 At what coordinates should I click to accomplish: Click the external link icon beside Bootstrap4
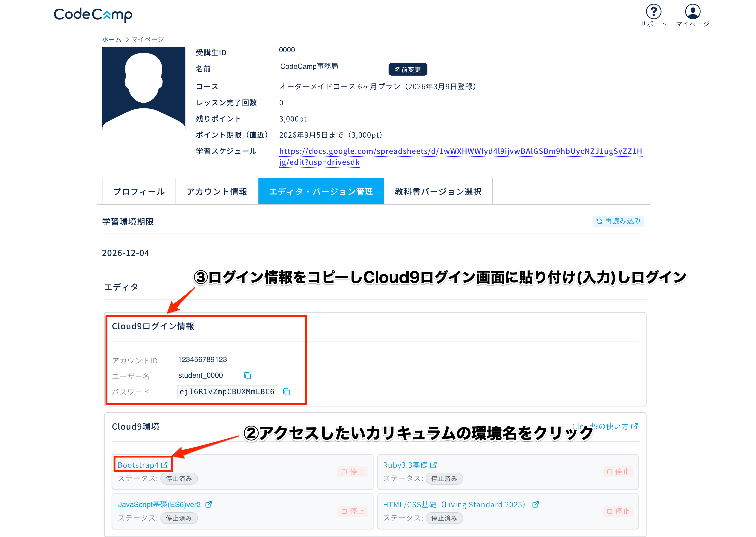164,465
